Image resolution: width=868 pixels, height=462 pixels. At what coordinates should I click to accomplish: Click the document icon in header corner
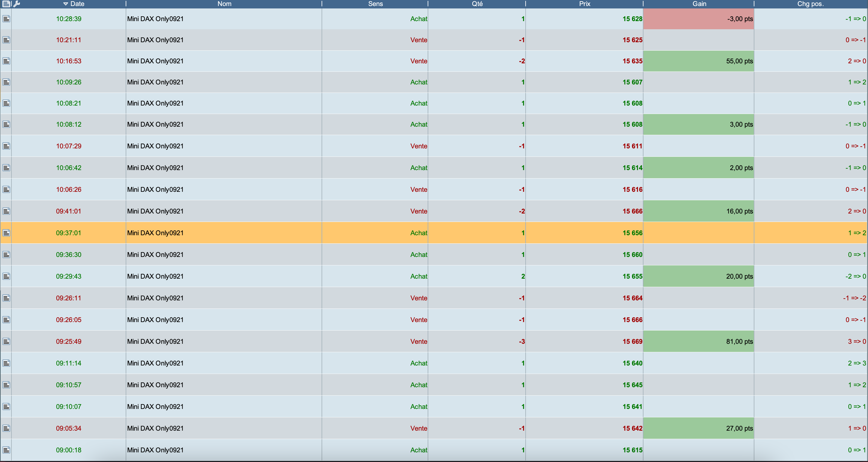pos(6,4)
